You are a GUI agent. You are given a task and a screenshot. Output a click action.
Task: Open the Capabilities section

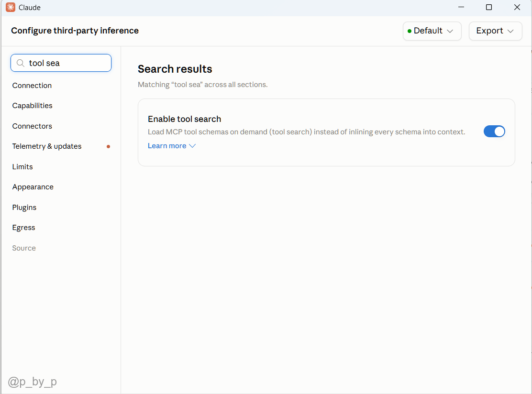[32, 106]
